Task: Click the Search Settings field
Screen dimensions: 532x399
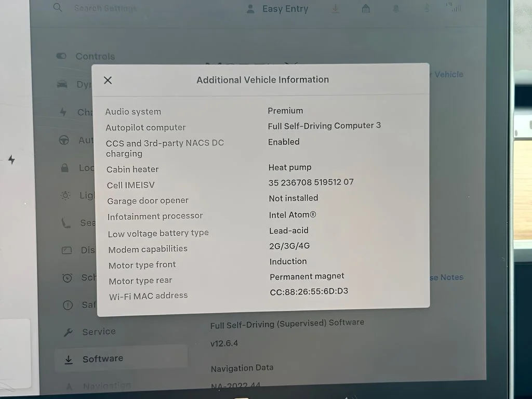Action: (x=105, y=8)
